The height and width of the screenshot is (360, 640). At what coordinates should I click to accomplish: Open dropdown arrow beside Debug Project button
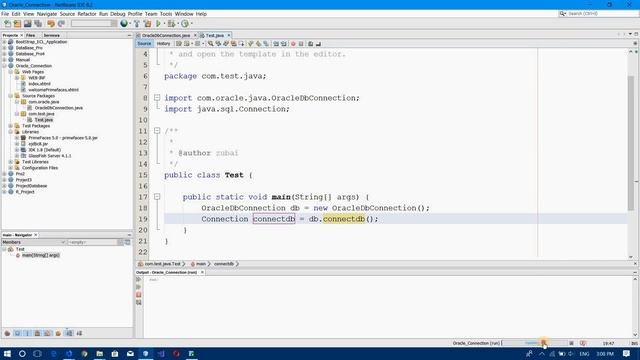[178, 24]
